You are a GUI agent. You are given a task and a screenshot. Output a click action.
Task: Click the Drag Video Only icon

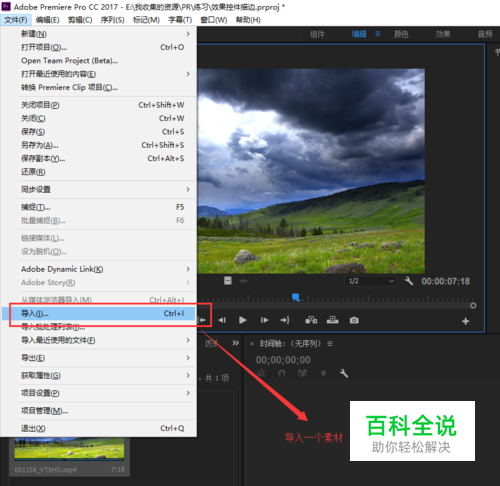point(228,281)
